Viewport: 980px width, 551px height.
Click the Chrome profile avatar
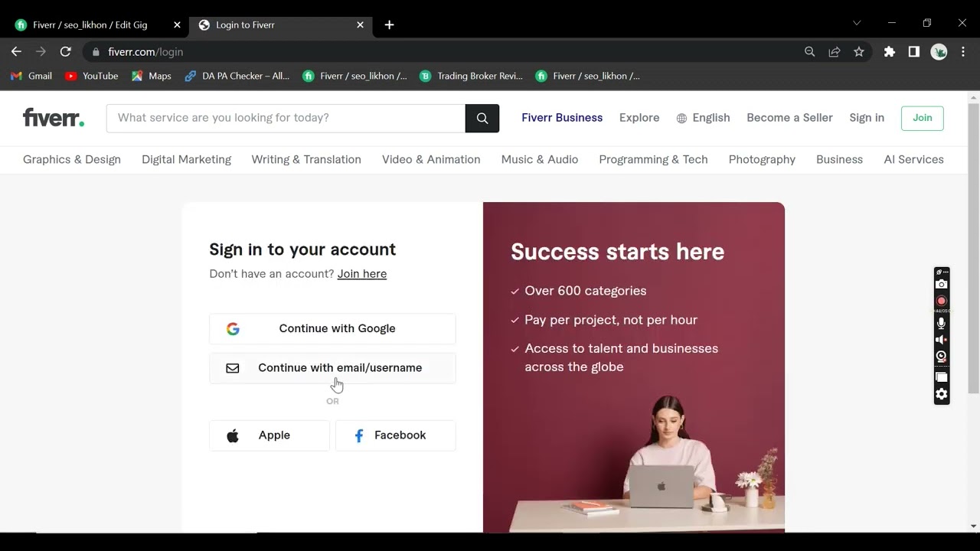pos(939,51)
